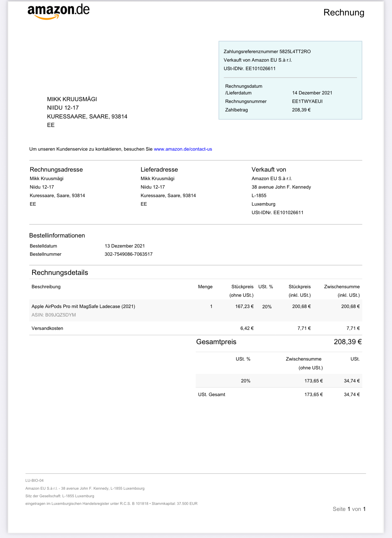Click the Rechnungsdetails heading
The image size is (392, 538).
60,272
